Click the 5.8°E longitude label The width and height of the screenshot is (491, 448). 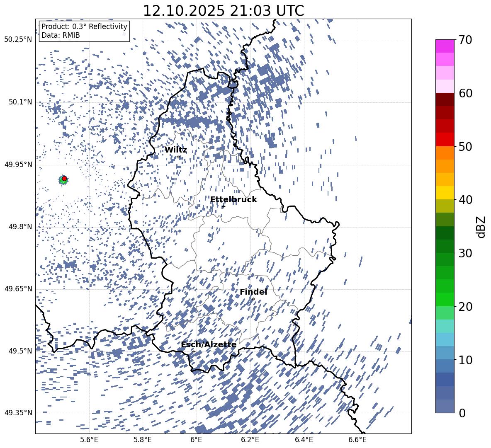pyautogui.click(x=143, y=440)
